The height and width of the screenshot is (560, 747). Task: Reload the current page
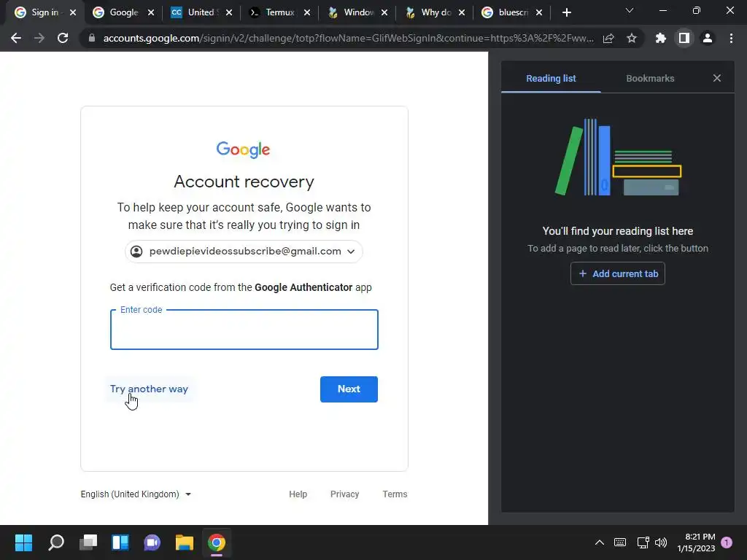point(63,38)
